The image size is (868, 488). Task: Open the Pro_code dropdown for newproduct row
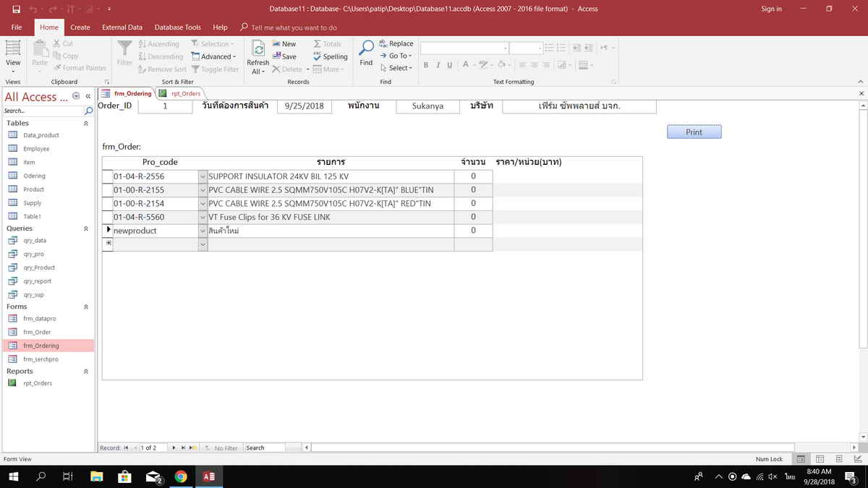tap(203, 231)
